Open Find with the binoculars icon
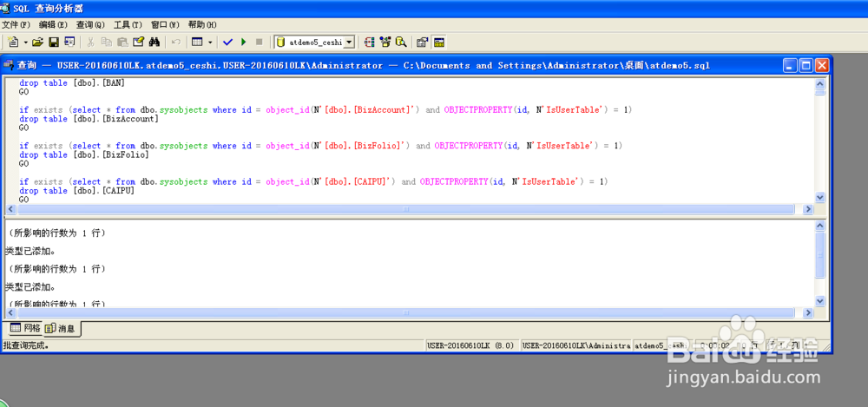Viewport: 868px width, 407px height. pyautogui.click(x=154, y=42)
